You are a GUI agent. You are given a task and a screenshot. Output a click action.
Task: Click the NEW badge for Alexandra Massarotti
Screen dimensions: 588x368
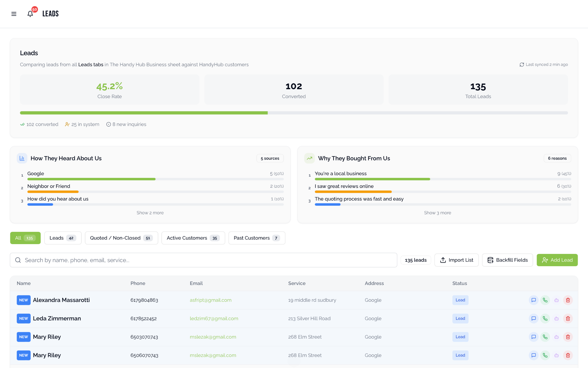[24, 300]
